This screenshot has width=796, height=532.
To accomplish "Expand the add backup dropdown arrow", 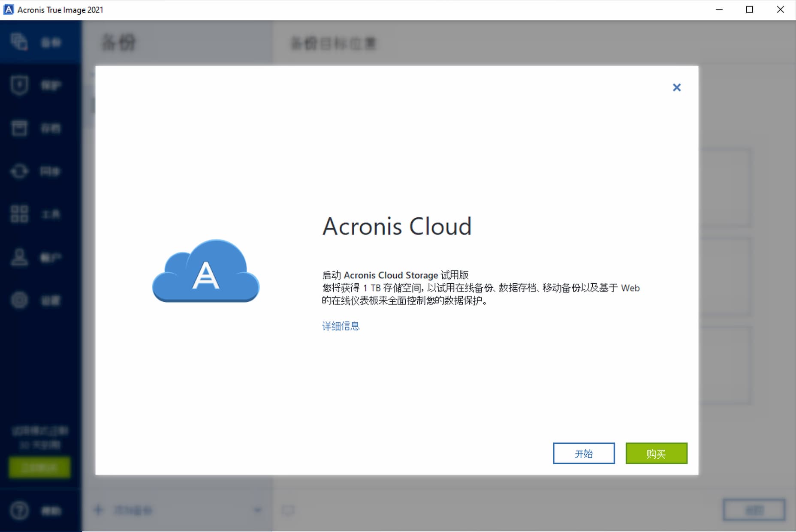I will click(257, 510).
